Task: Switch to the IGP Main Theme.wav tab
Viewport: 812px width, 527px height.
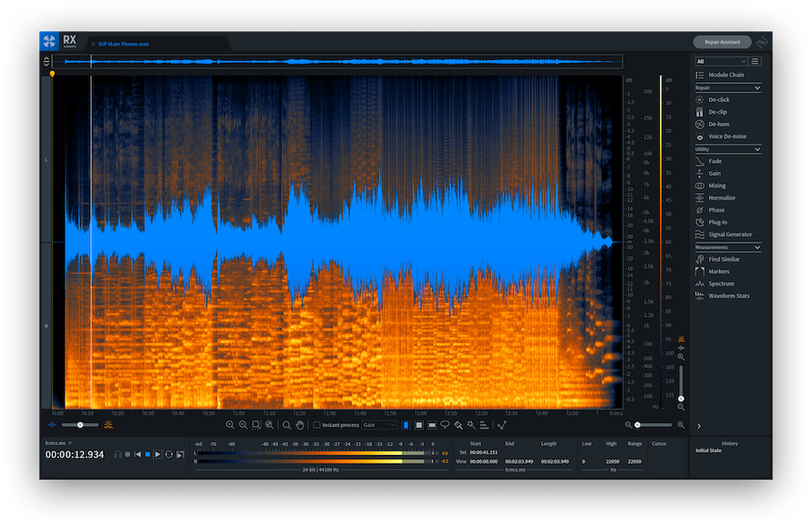Action: tap(124, 43)
